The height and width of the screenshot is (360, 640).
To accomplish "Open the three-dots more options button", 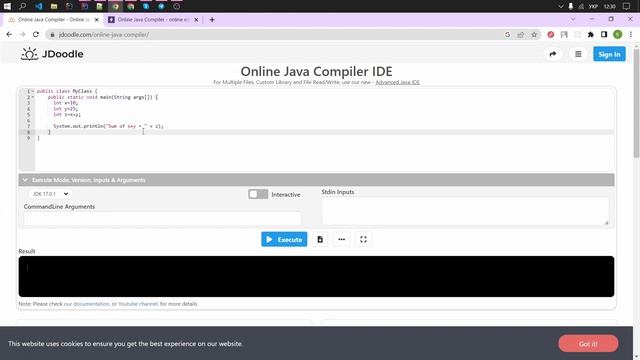I will [x=342, y=240].
